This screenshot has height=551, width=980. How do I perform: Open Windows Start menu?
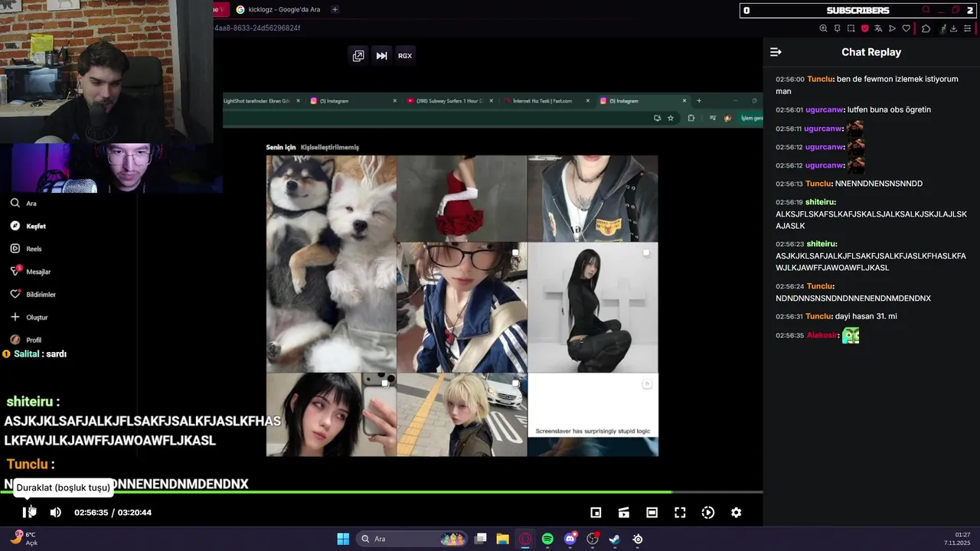coord(343,539)
